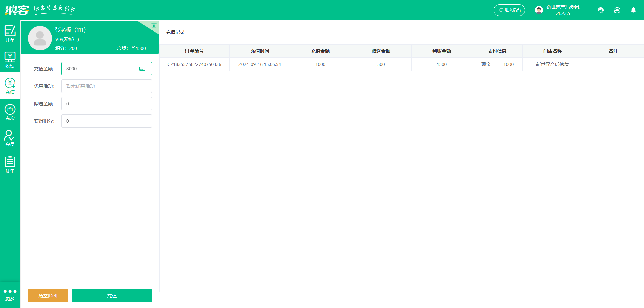Click the 进入后台 button
Screen dimensions: 644x308
(509, 10)
